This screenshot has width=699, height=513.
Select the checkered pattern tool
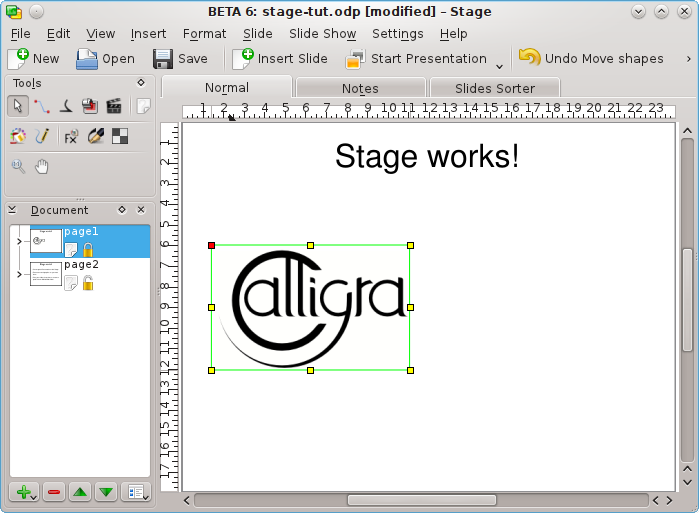[119, 136]
